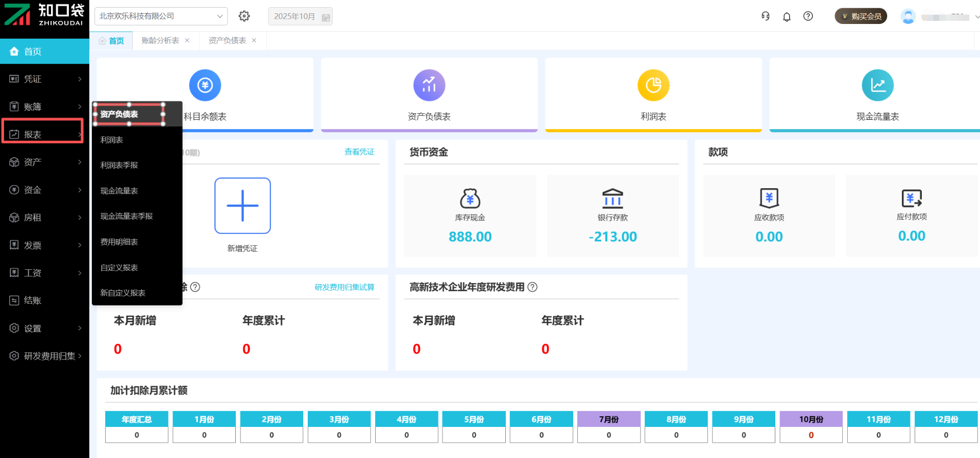The width and height of the screenshot is (980, 458).
Task: Click the 银行存款 bank icon
Action: click(x=612, y=198)
